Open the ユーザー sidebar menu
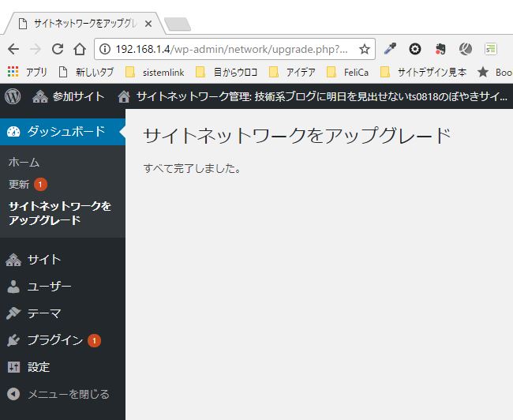This screenshot has height=420, width=513. 62,287
